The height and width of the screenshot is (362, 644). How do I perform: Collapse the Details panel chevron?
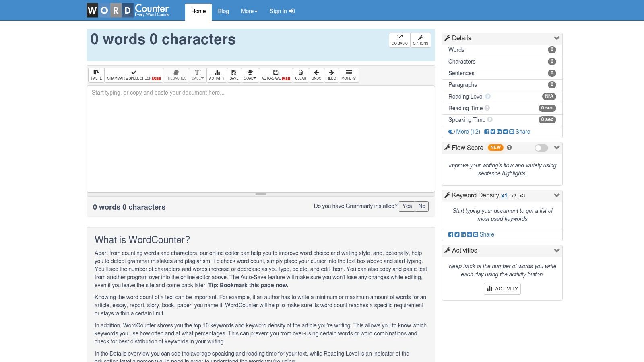tap(557, 38)
